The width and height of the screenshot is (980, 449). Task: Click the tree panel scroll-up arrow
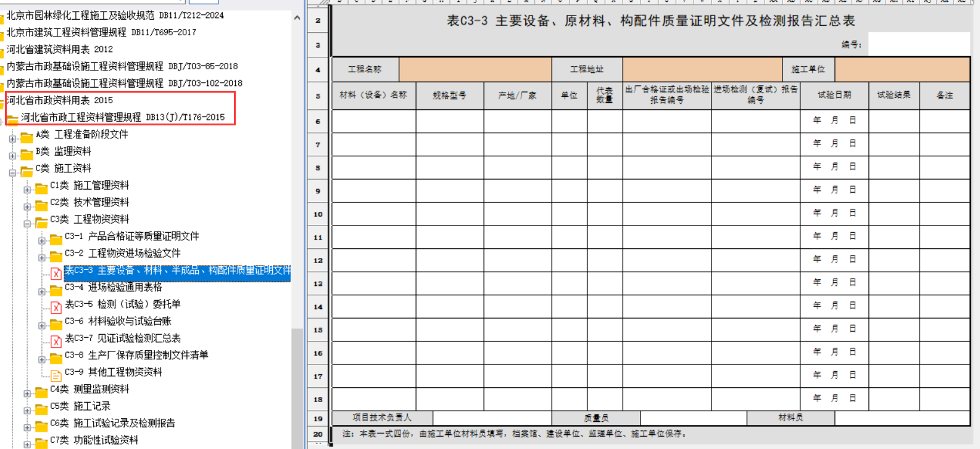click(297, 18)
